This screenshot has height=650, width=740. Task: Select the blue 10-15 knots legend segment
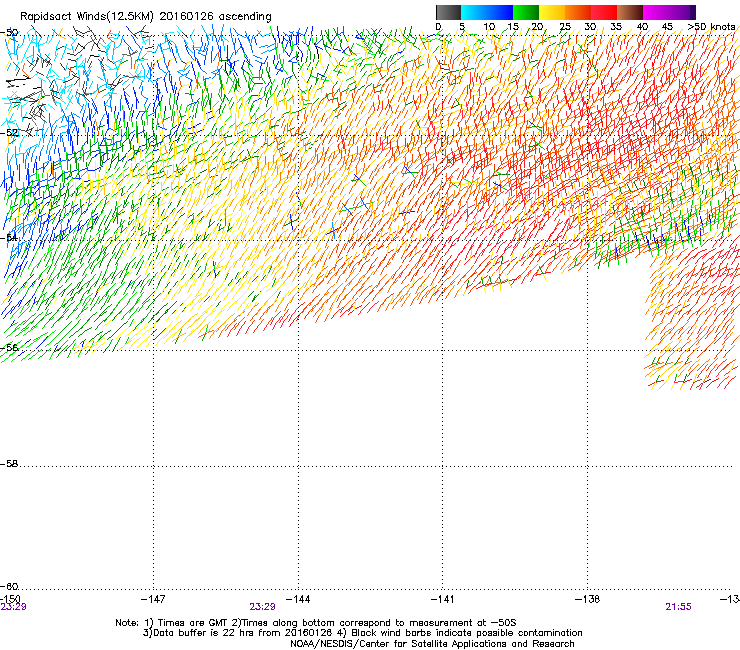500,12
